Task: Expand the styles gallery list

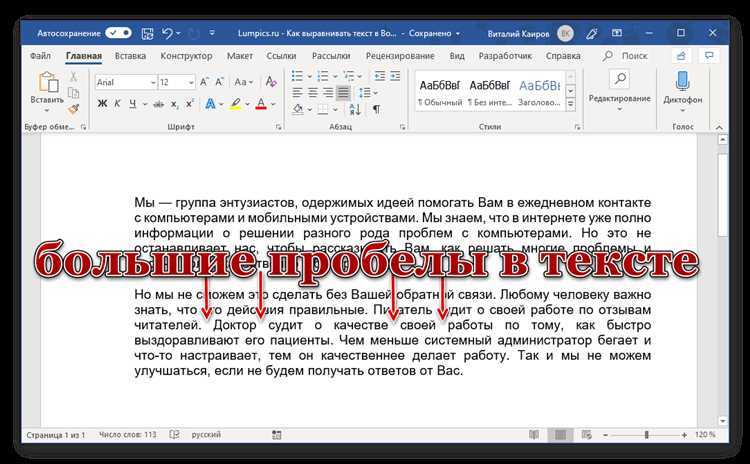Action: [570, 104]
